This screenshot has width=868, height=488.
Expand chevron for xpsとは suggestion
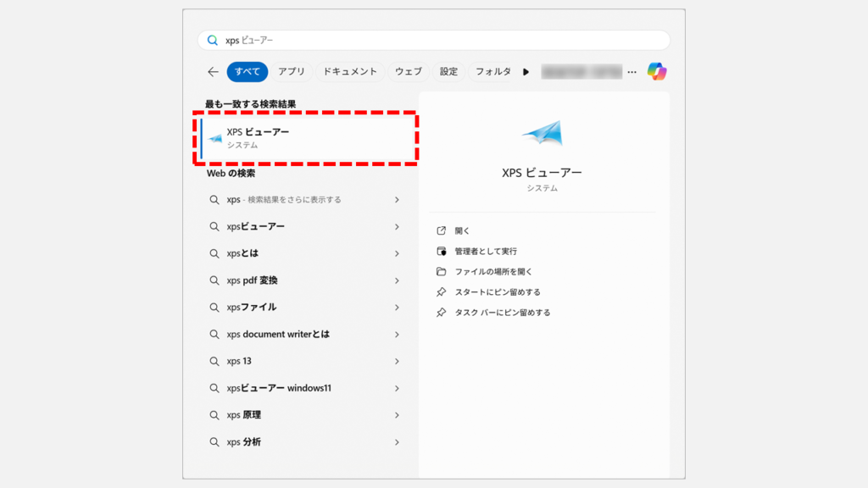tap(397, 253)
